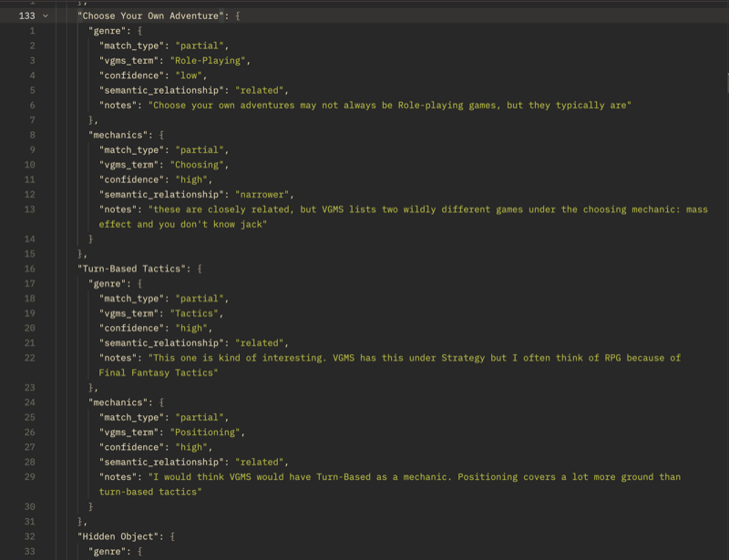729x560 pixels.
Task: Click the "low" confidence value
Action: pyautogui.click(x=189, y=76)
